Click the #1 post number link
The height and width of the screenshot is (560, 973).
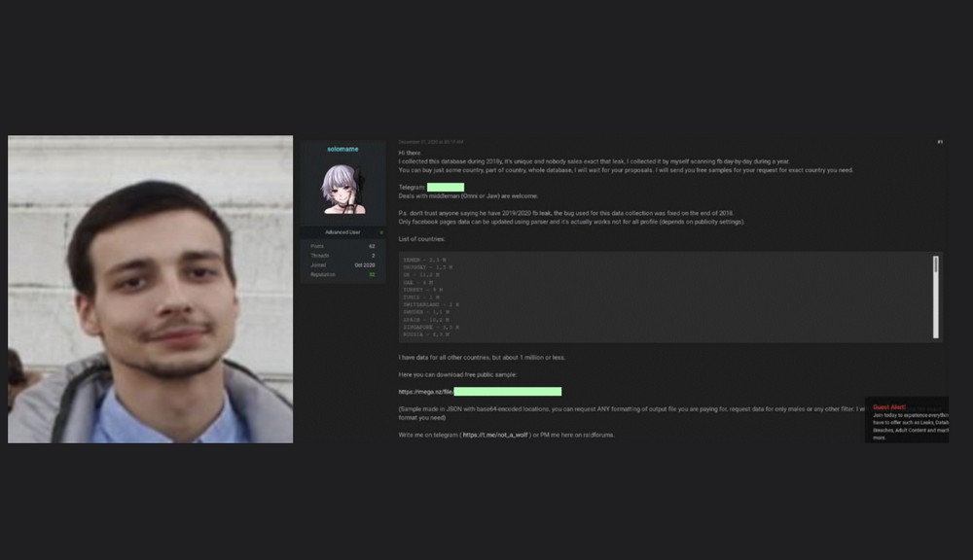940,142
